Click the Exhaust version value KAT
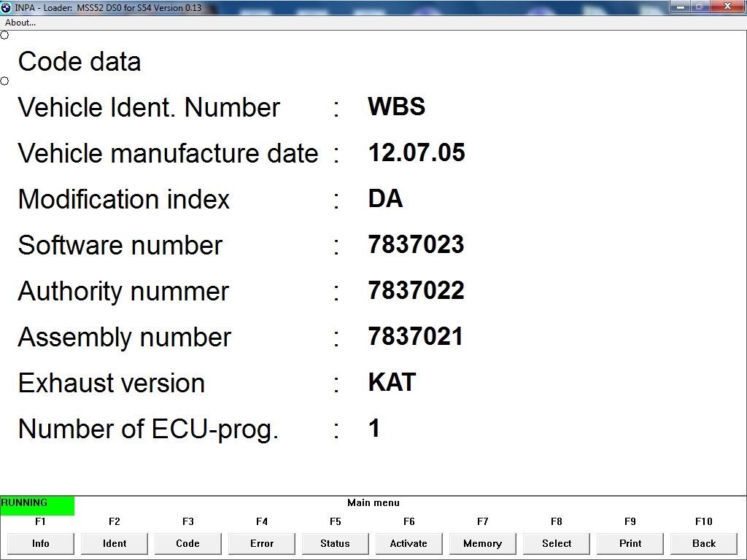The image size is (747, 560). click(x=392, y=383)
